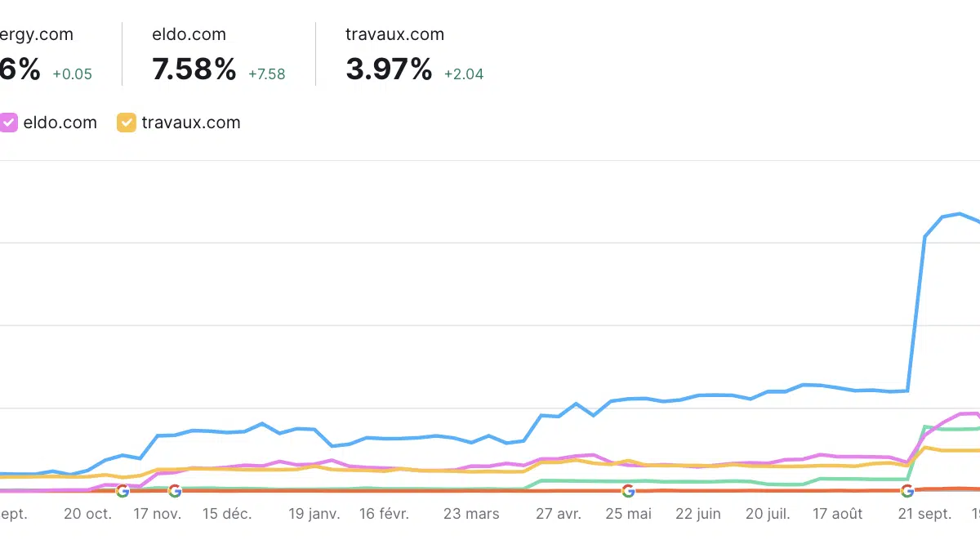Click the 23 mars axis label
Image resolution: width=980 pixels, height=549 pixels.
click(471, 515)
